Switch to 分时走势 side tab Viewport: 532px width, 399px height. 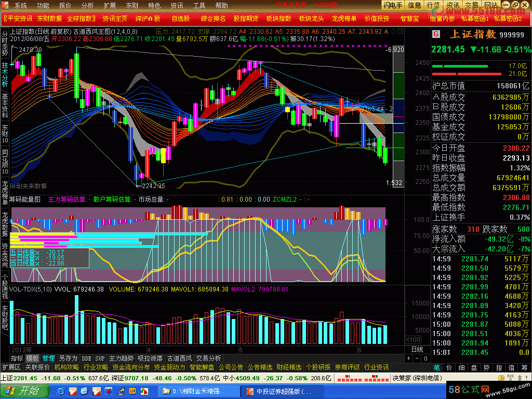click(5, 44)
